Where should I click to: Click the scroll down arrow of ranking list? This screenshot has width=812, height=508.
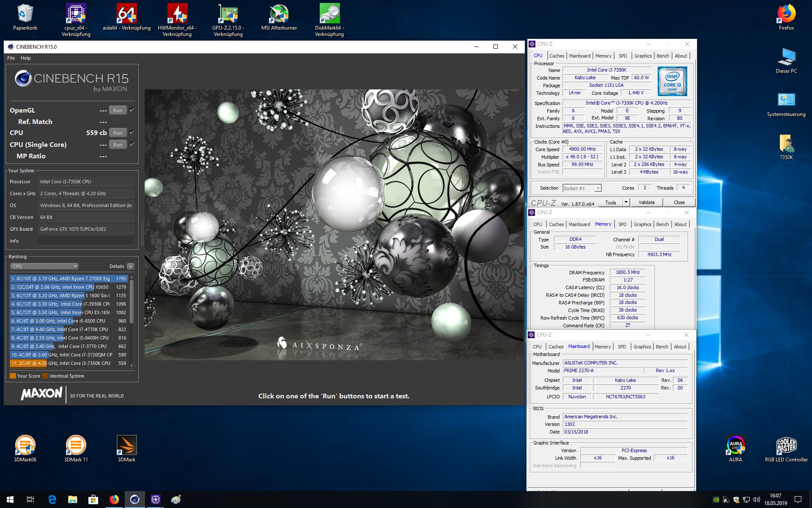(132, 366)
